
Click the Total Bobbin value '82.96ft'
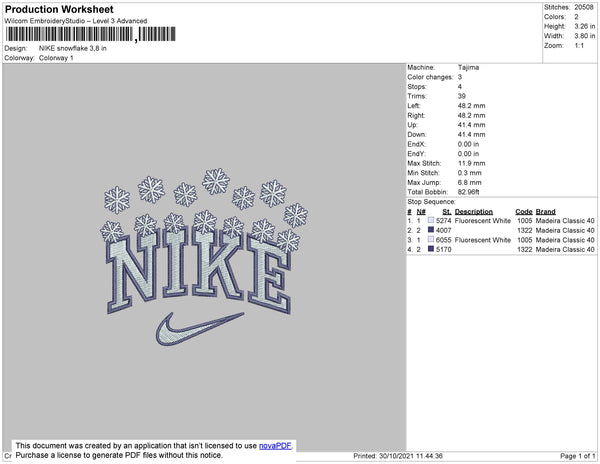point(468,192)
